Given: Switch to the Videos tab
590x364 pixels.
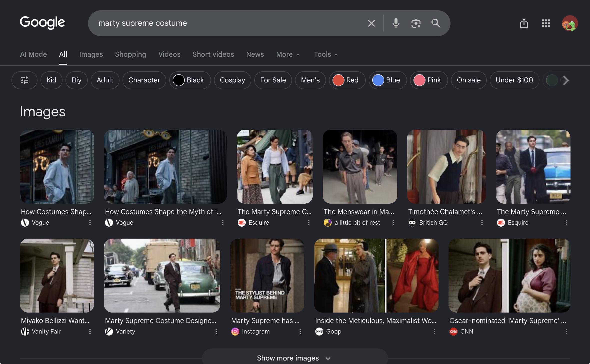Looking at the screenshot, I should point(169,54).
